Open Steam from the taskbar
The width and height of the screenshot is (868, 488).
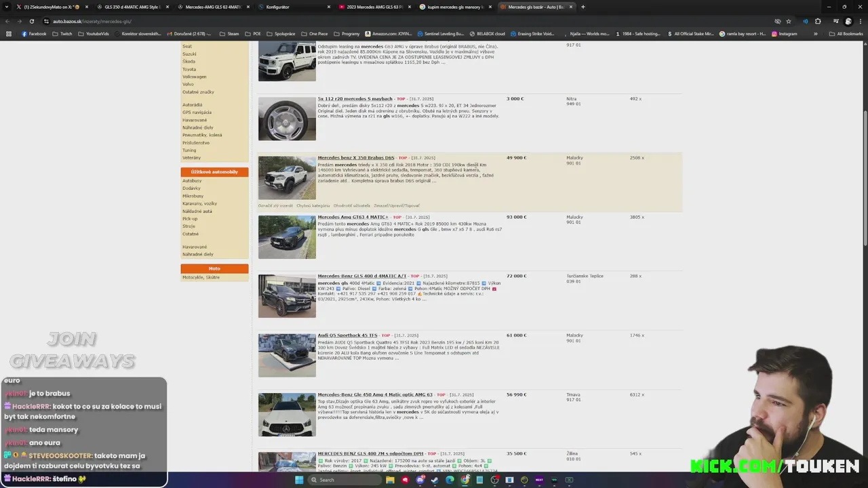click(x=435, y=480)
